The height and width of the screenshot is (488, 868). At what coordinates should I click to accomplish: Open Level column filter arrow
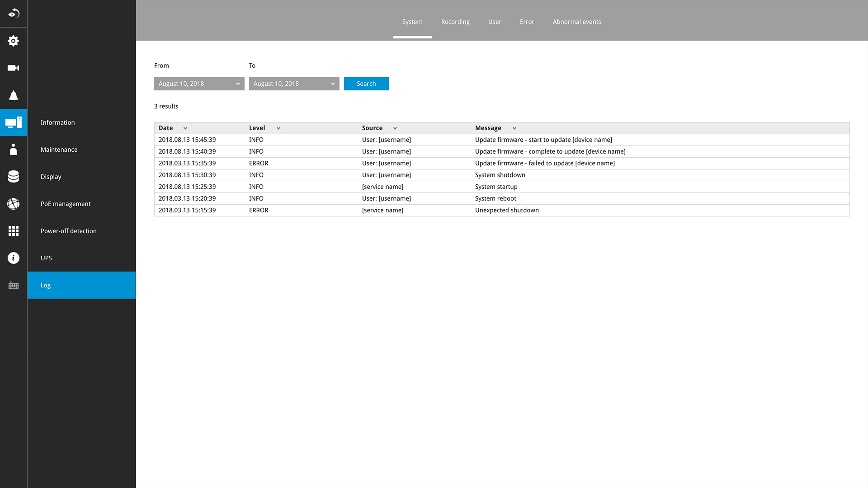pos(278,128)
